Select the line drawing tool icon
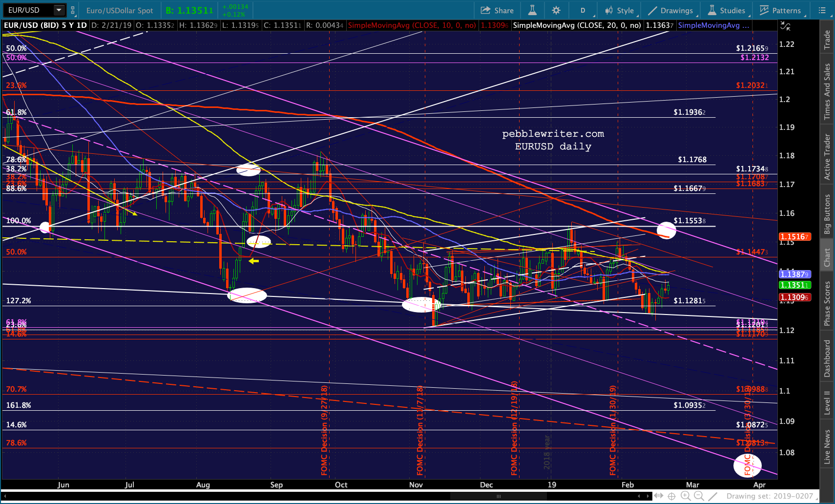The width and height of the screenshot is (835, 504). (712, 496)
